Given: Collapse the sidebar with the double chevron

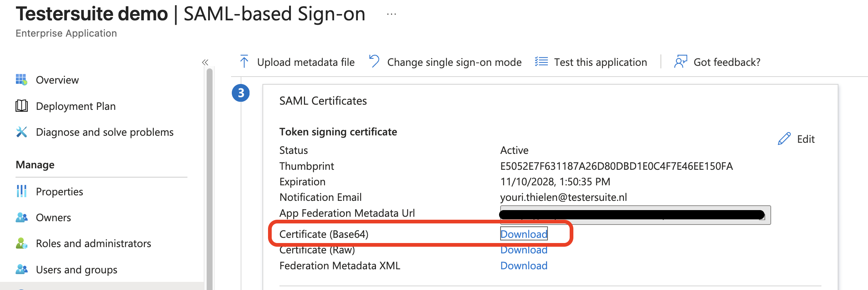Looking at the screenshot, I should click(x=205, y=62).
